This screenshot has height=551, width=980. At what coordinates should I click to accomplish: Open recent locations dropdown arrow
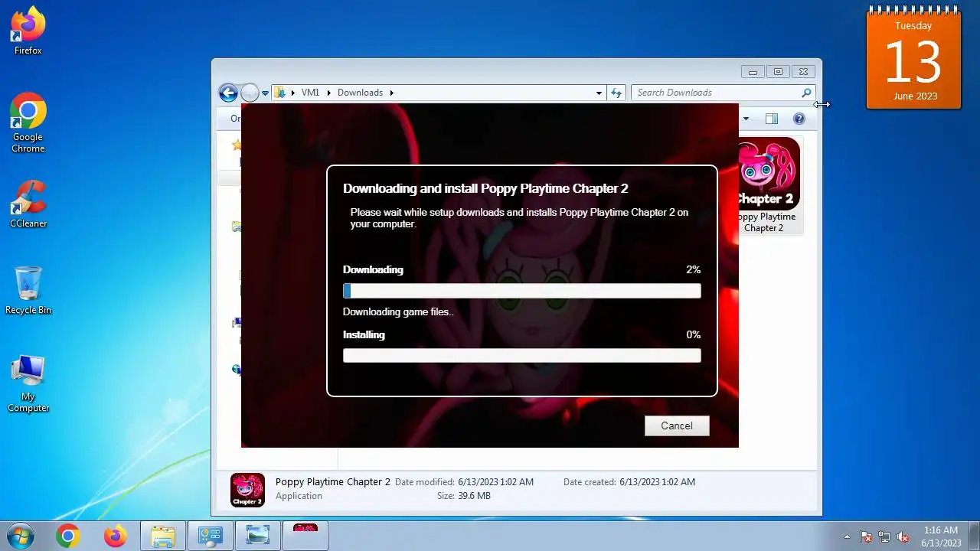[x=266, y=93]
